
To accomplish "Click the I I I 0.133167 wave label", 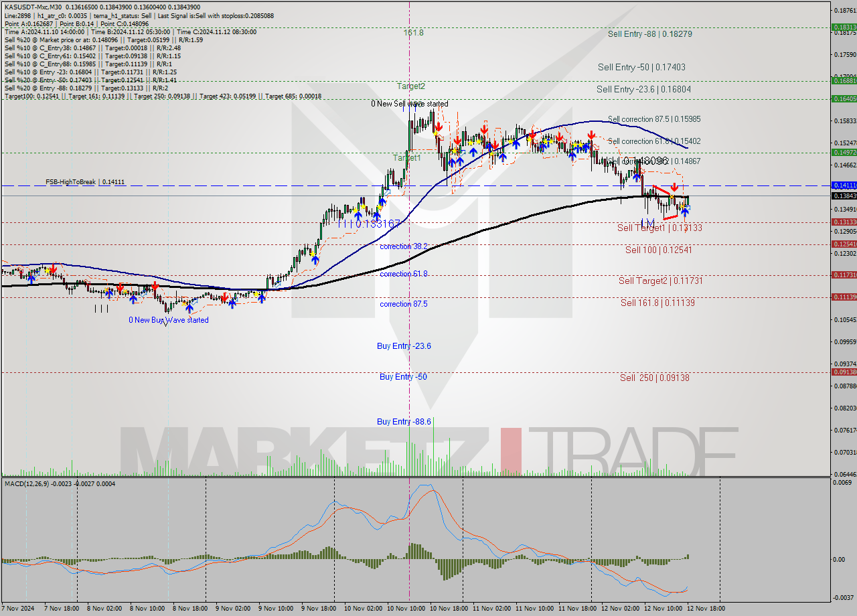I will click(368, 224).
